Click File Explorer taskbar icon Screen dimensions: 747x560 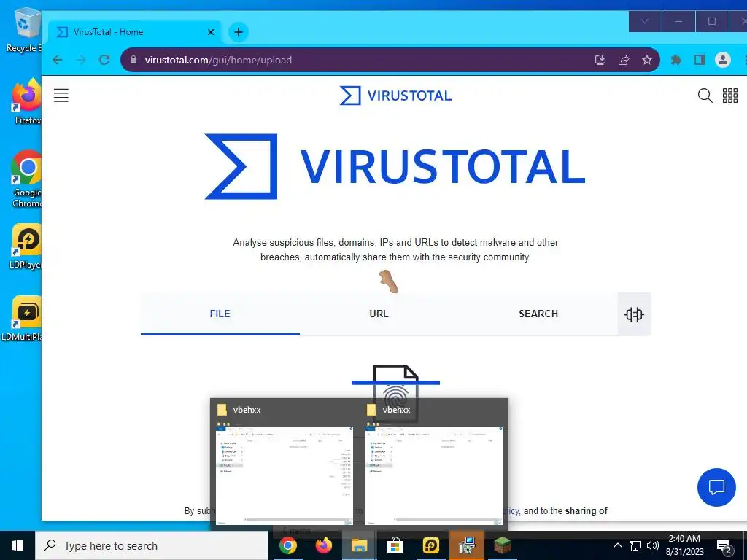[359, 545]
